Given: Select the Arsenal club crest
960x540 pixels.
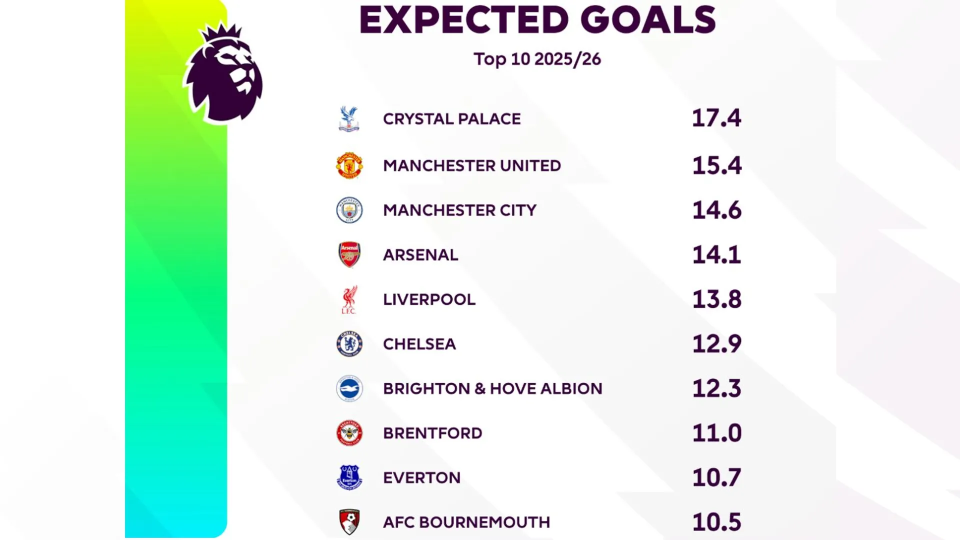Looking at the screenshot, I should coord(349,255).
